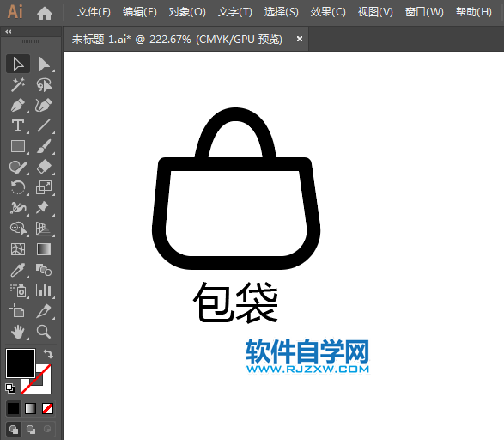
Task: Select the Slice tool
Action: [x=44, y=311]
